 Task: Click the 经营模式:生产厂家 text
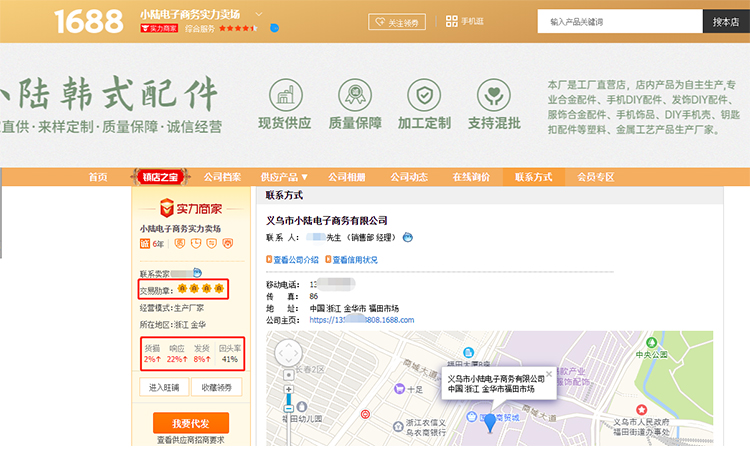tap(172, 308)
